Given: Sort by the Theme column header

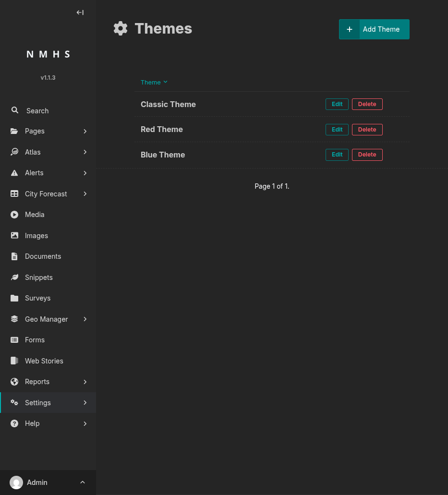Looking at the screenshot, I should [154, 83].
